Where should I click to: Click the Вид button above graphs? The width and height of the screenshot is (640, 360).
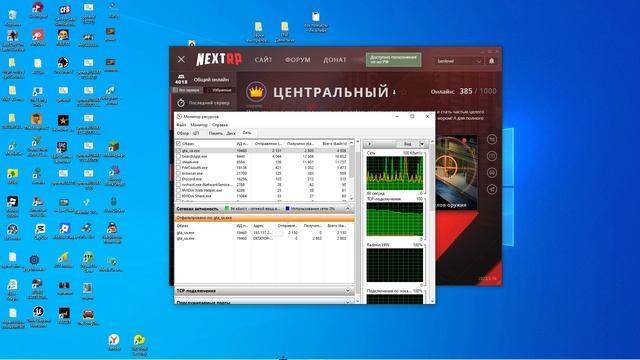407,144
